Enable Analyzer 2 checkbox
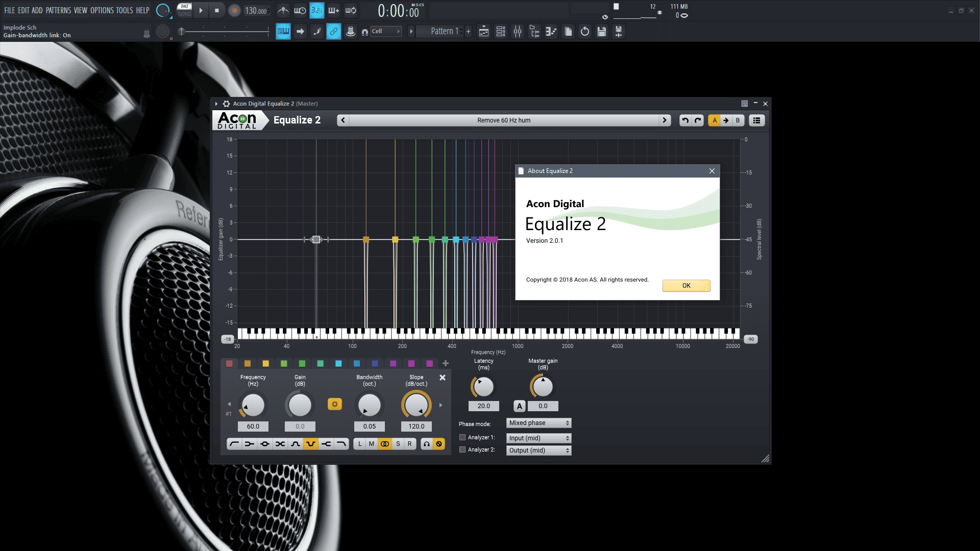The image size is (980, 551). 462,449
